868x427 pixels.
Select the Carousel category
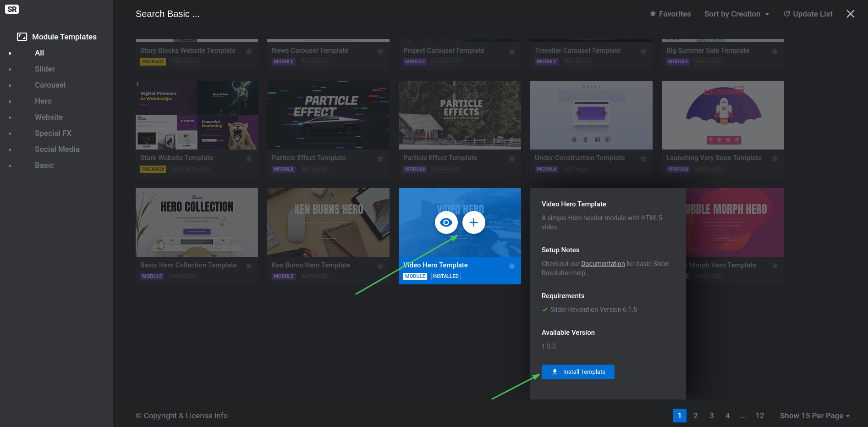pyautogui.click(x=50, y=85)
